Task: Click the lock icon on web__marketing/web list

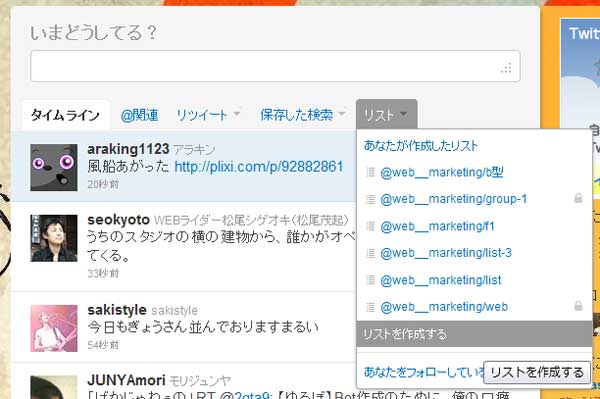Action: coord(578,306)
